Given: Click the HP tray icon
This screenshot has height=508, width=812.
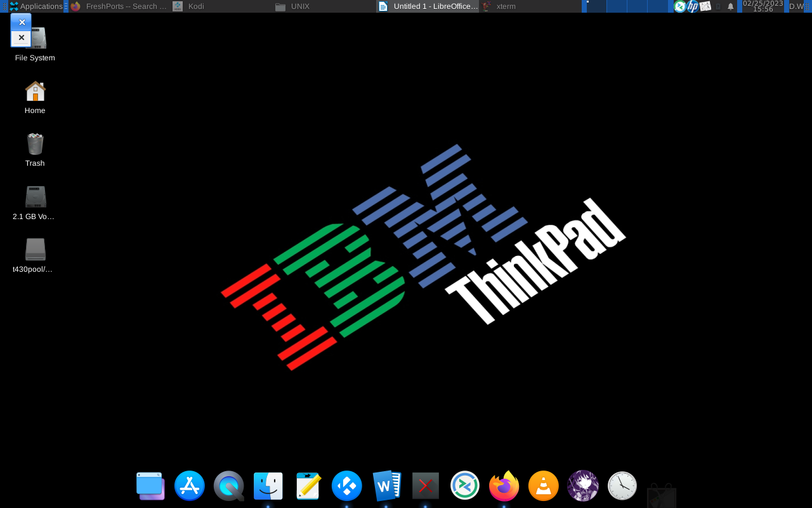Looking at the screenshot, I should click(693, 6).
